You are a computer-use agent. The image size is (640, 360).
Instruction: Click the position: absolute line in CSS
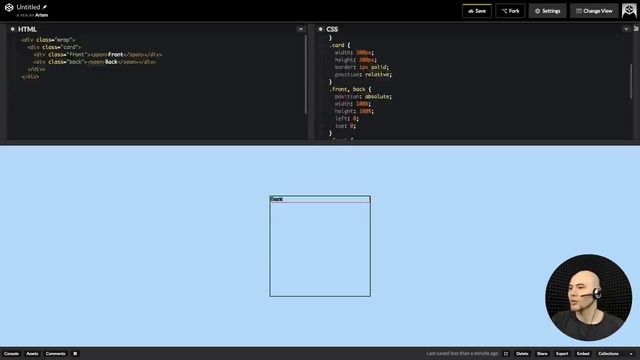(363, 97)
